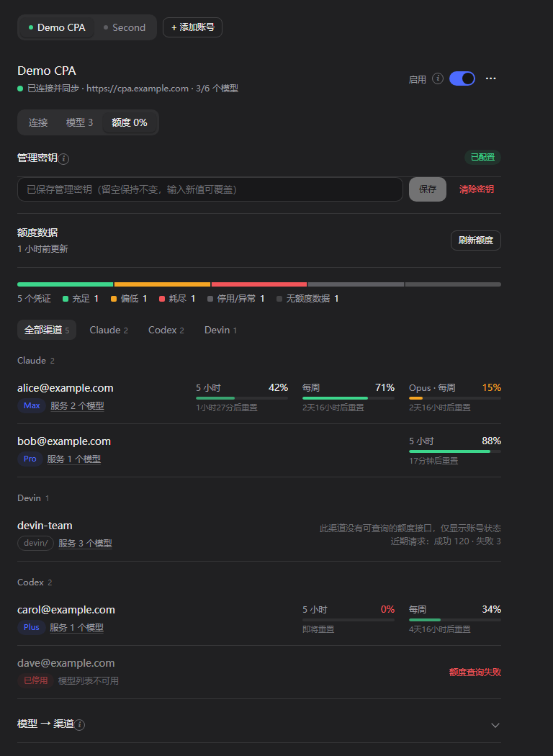The image size is (553, 756).
Task: Open the three-dot more options menu
Action: click(x=491, y=78)
